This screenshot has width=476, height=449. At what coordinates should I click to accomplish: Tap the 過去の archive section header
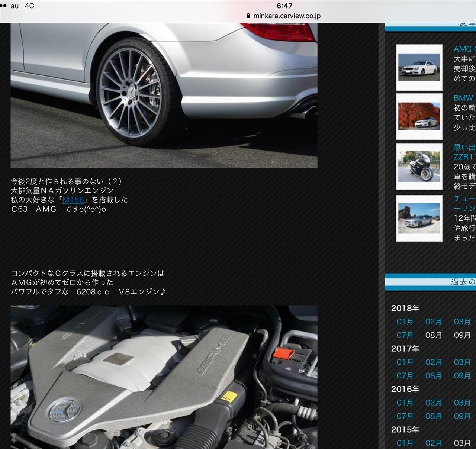click(x=431, y=282)
